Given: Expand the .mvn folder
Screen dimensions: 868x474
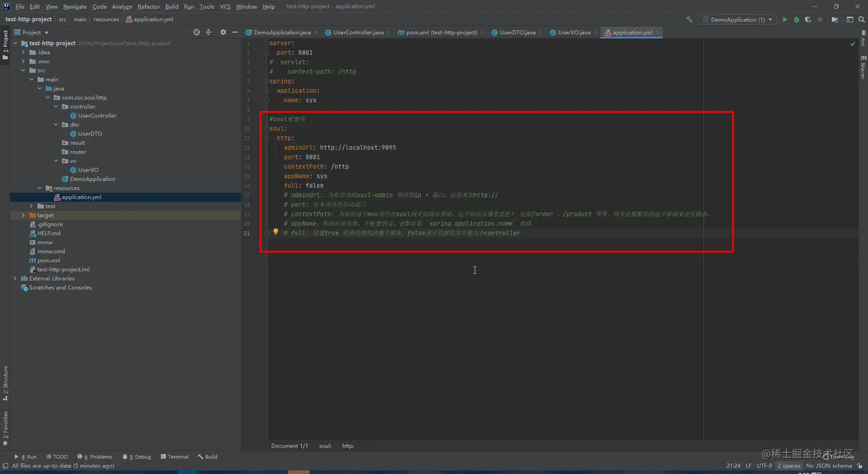Looking at the screenshot, I should pos(24,61).
